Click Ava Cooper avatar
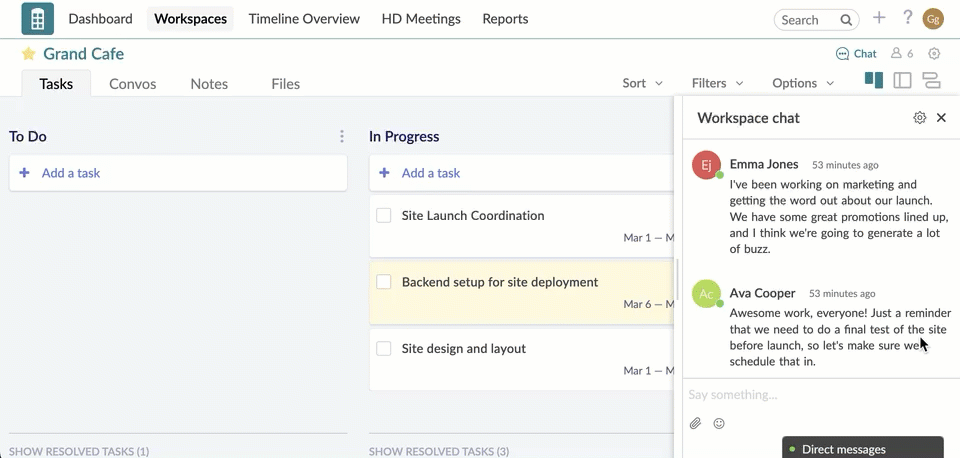The width and height of the screenshot is (960, 458). click(x=706, y=294)
